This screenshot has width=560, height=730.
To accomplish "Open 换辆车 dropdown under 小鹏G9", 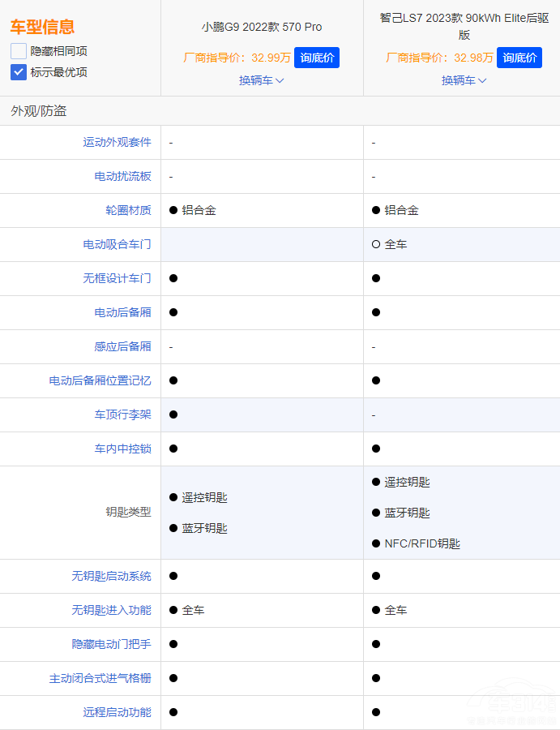I will coord(261,80).
